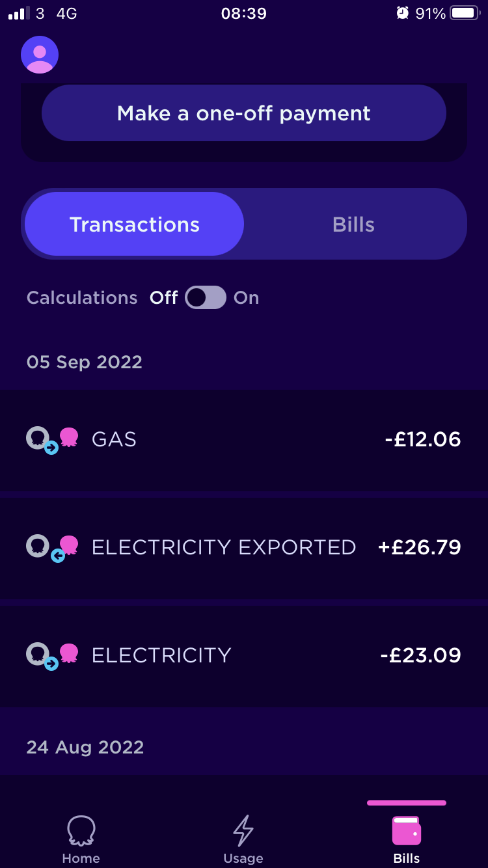Switch to the Transactions tab
Image resolution: width=488 pixels, height=868 pixels.
tap(135, 224)
